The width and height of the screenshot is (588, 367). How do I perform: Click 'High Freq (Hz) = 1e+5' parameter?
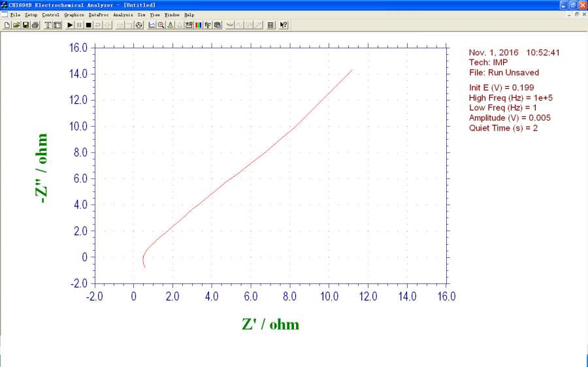coord(511,98)
